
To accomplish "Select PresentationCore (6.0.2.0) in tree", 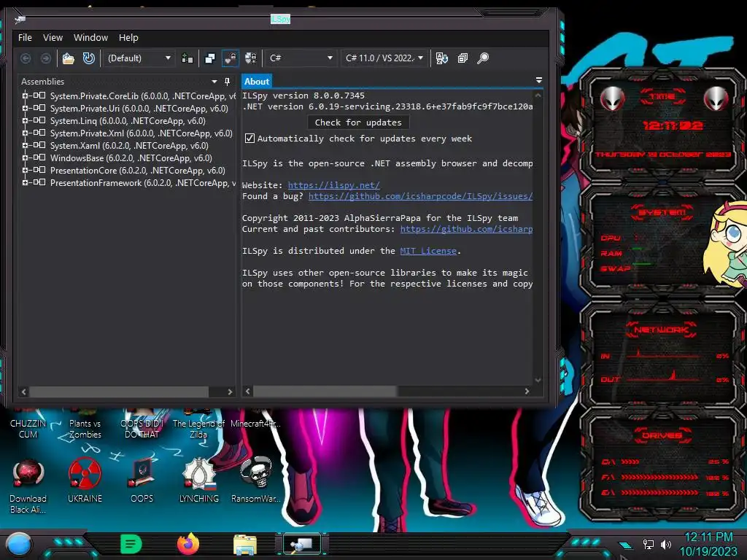I will [x=138, y=171].
